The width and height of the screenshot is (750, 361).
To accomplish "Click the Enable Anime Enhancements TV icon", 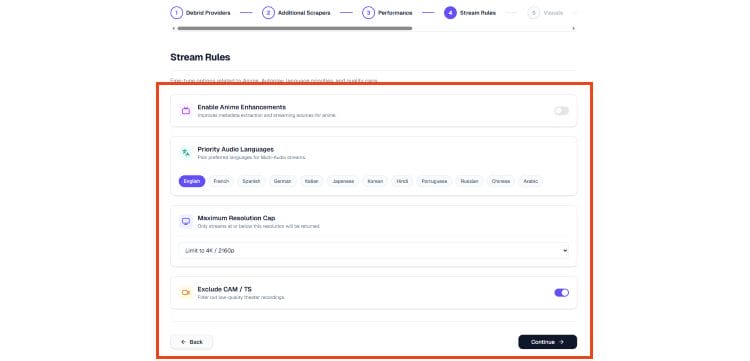I will coord(186,111).
